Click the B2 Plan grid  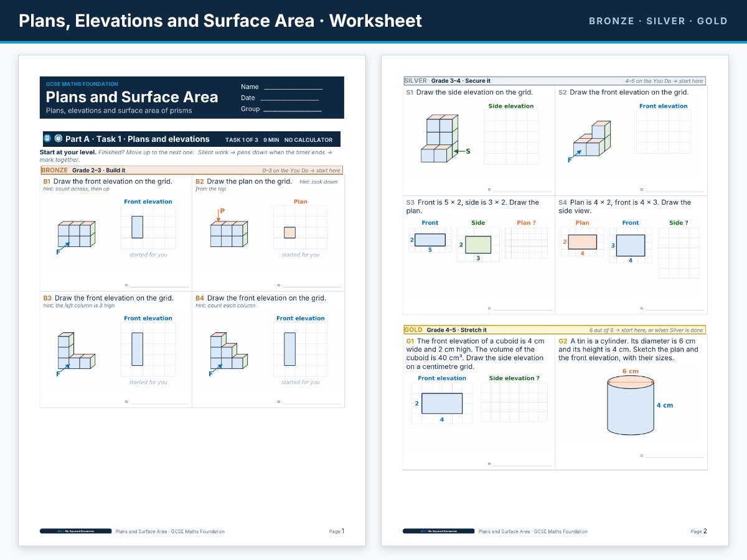click(x=301, y=227)
